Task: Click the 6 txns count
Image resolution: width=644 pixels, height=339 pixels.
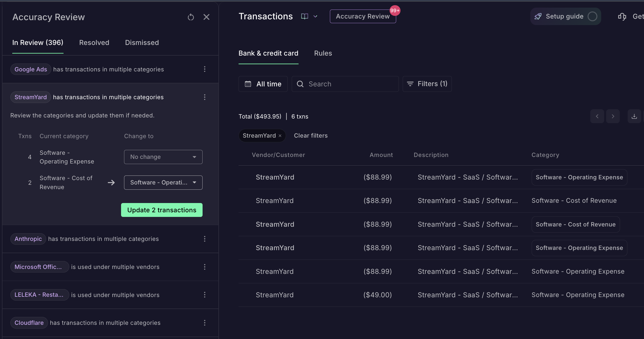Action: (300, 117)
